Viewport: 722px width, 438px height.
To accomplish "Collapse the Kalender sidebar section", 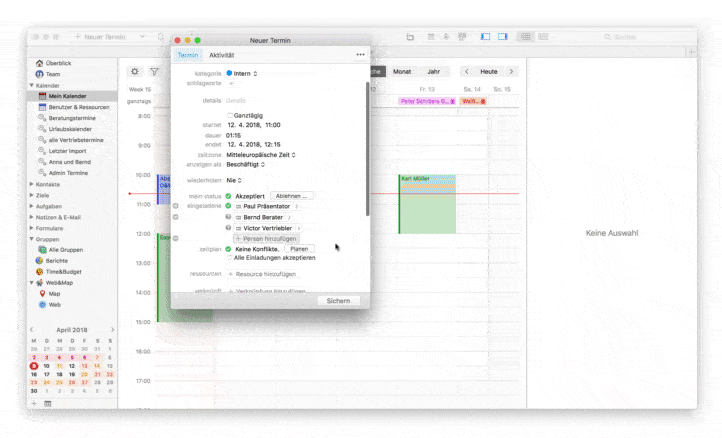I will point(31,85).
